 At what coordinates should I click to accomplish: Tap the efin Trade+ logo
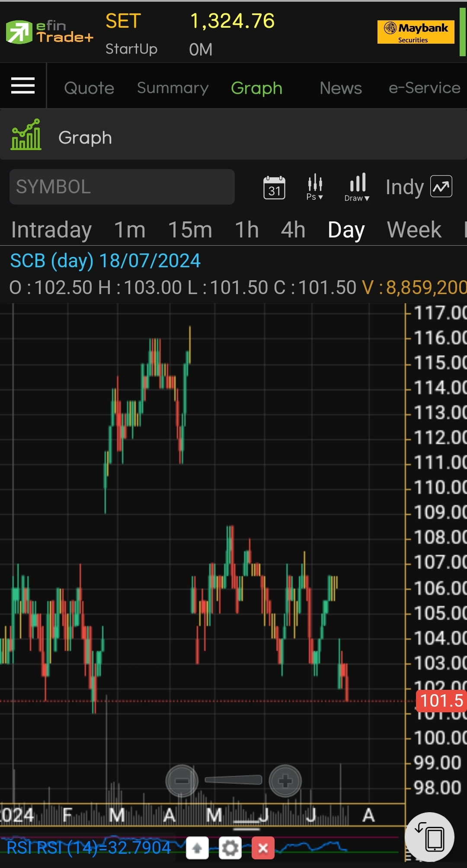pyautogui.click(x=50, y=32)
